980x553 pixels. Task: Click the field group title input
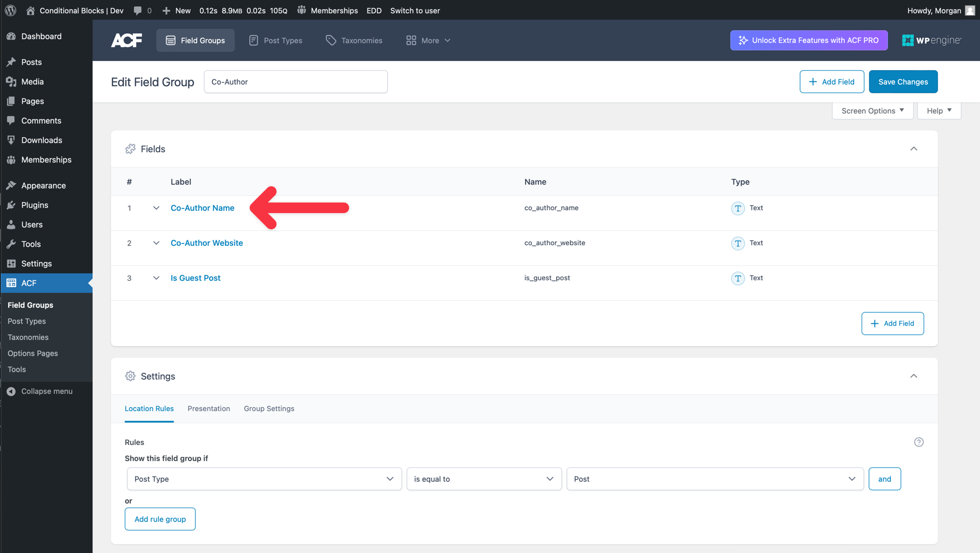295,82
